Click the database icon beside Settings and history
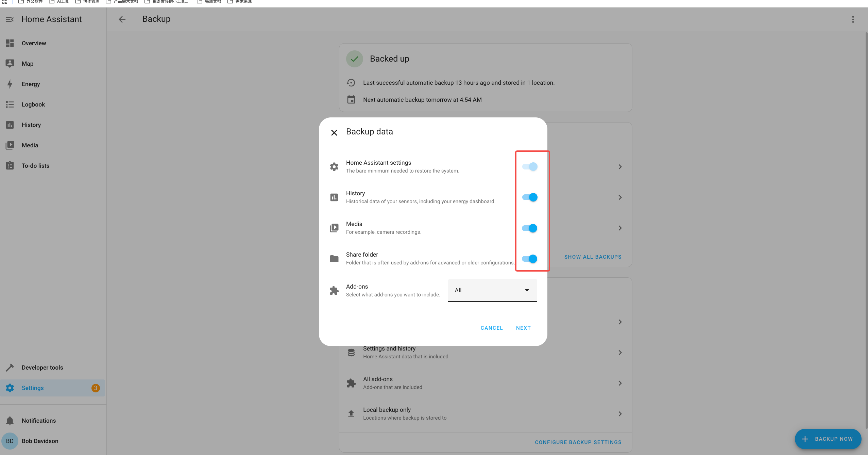This screenshot has height=455, width=868. click(351, 353)
